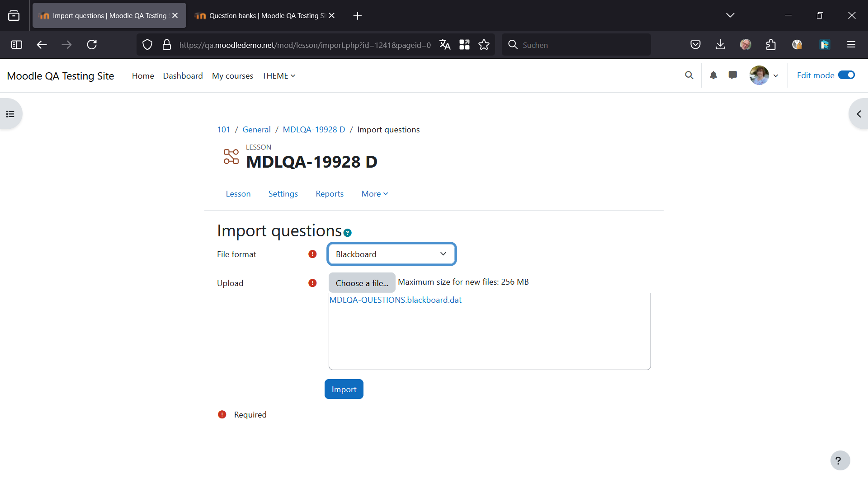Open user menu chevron next to avatar
The image size is (868, 488).
point(776,76)
